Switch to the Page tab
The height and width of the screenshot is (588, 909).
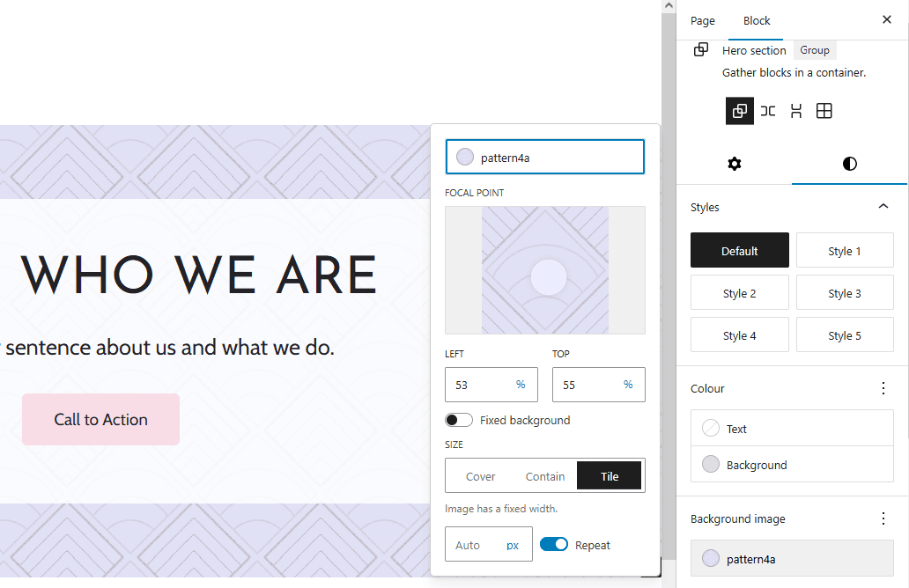point(702,20)
